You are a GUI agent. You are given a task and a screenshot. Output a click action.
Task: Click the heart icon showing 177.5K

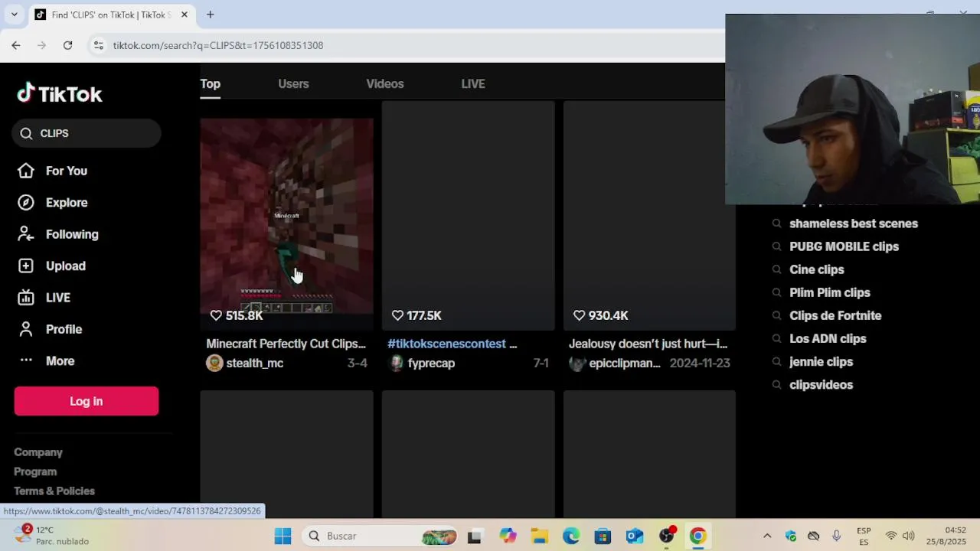397,315
